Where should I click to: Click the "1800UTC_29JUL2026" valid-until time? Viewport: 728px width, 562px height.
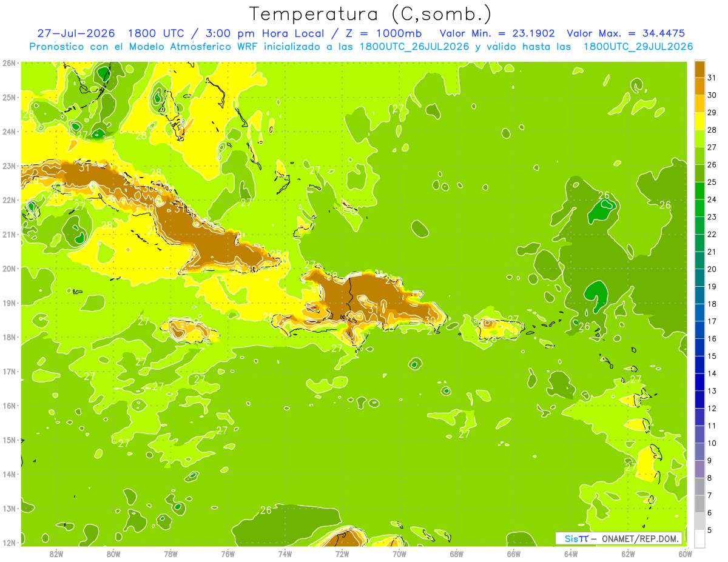(x=638, y=46)
